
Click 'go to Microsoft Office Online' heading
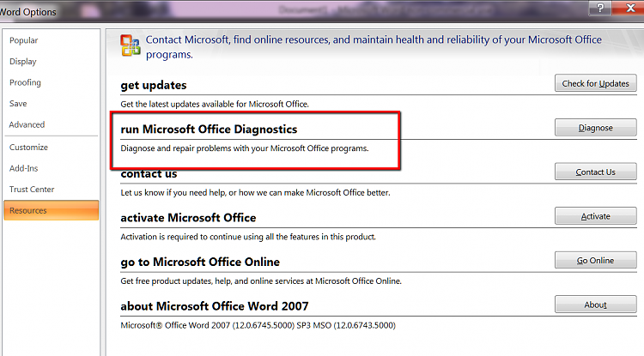point(200,262)
